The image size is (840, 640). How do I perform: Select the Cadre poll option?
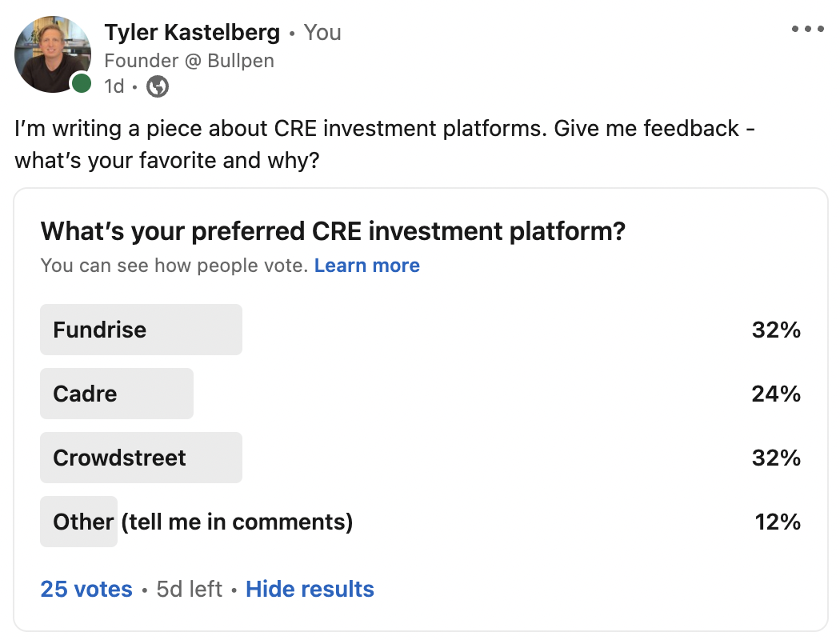tap(420, 394)
